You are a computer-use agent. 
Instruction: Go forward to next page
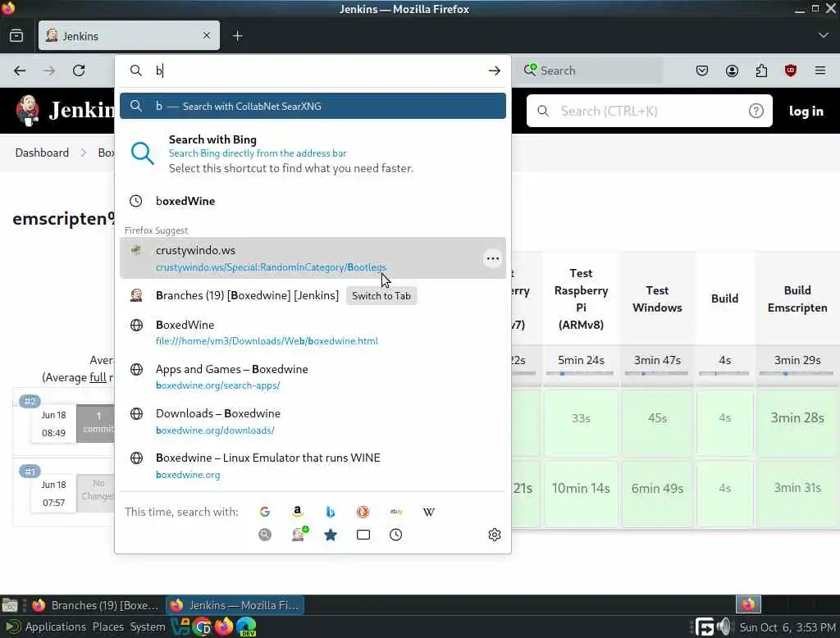pyautogui.click(x=49, y=71)
